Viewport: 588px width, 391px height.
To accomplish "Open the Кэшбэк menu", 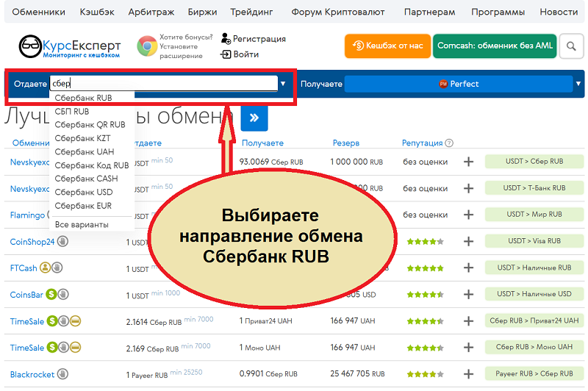I will 97,12.
